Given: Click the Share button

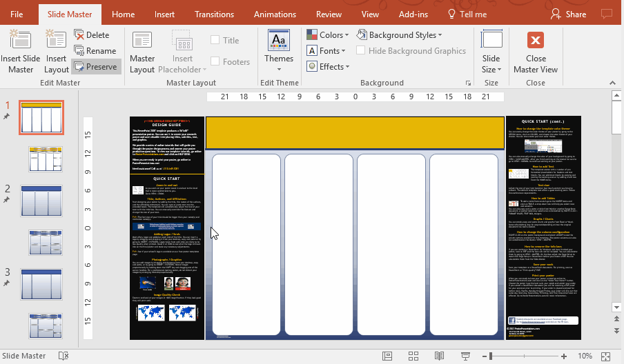Looking at the screenshot, I should coord(569,14).
